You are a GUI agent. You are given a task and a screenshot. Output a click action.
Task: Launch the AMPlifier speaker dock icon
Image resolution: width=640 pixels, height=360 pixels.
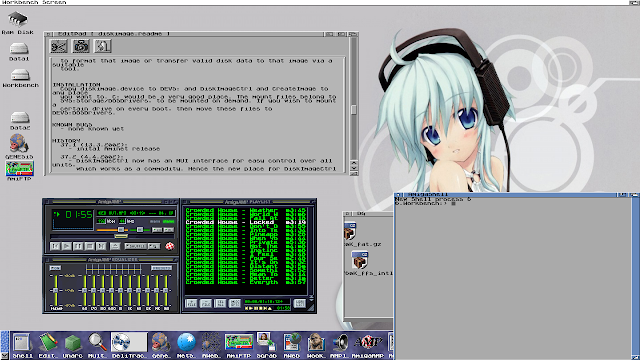click(340, 343)
